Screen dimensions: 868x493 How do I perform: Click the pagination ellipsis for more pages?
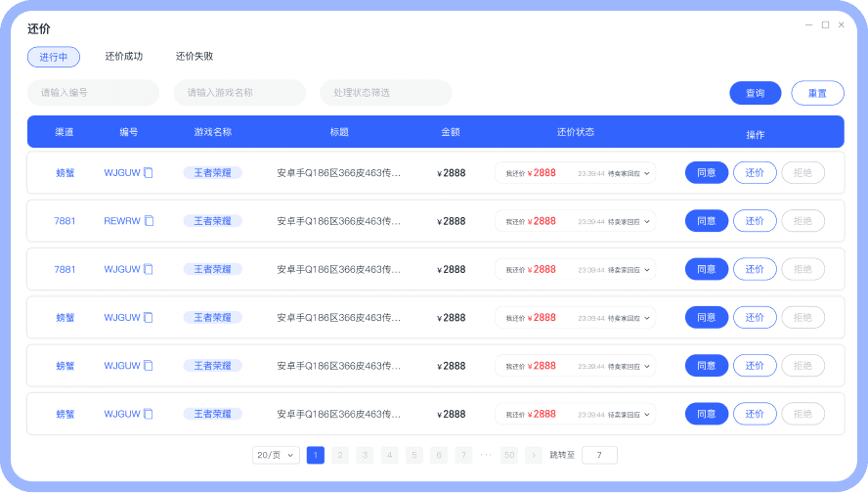pos(486,455)
